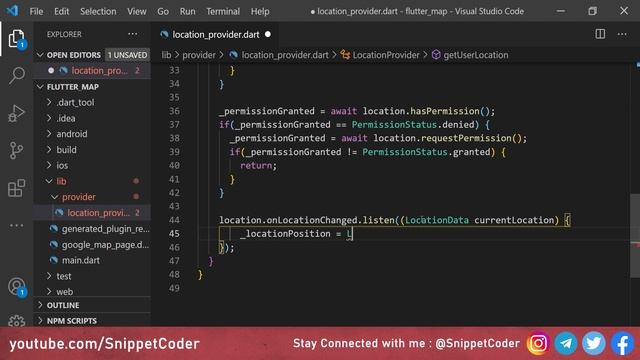Image resolution: width=640 pixels, height=360 pixels.
Task: Click location_provider.dart breadcrumb segment
Action: [x=285, y=55]
